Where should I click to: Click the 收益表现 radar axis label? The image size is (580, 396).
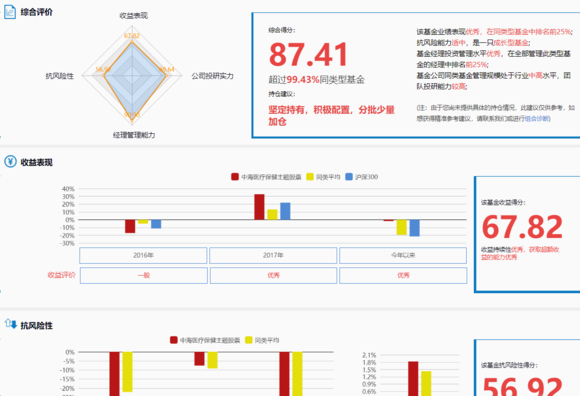click(x=133, y=16)
